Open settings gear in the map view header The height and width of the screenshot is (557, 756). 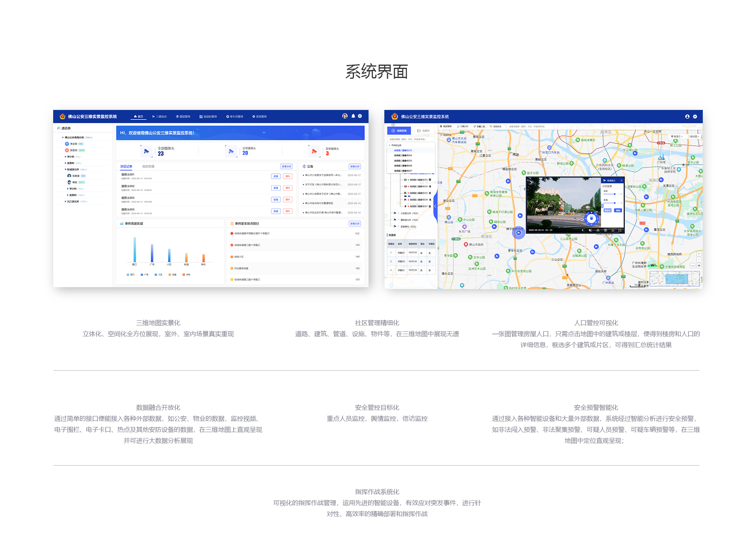[695, 117]
